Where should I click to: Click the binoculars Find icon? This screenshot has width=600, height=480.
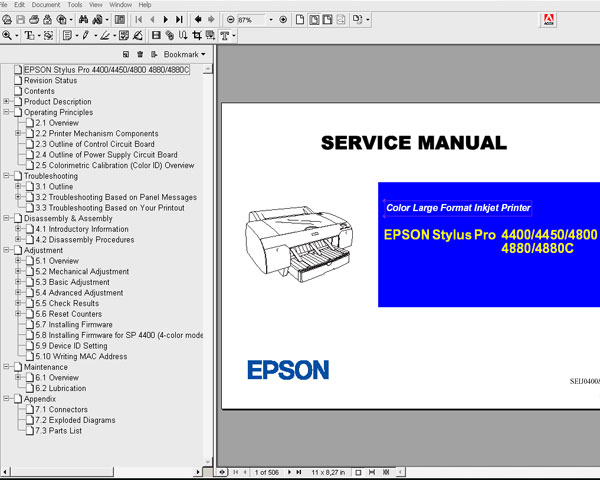click(x=83, y=20)
